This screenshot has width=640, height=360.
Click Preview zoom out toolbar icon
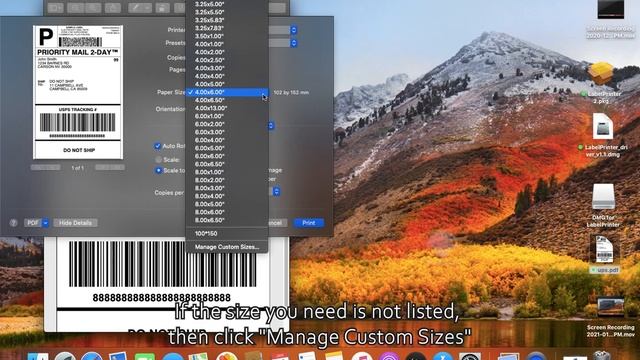click(x=76, y=8)
